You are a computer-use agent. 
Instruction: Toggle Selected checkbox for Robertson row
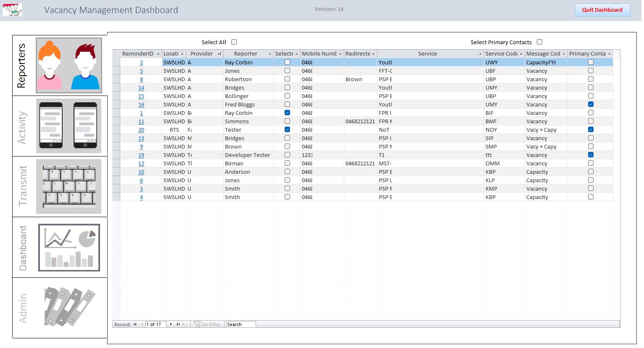click(288, 79)
